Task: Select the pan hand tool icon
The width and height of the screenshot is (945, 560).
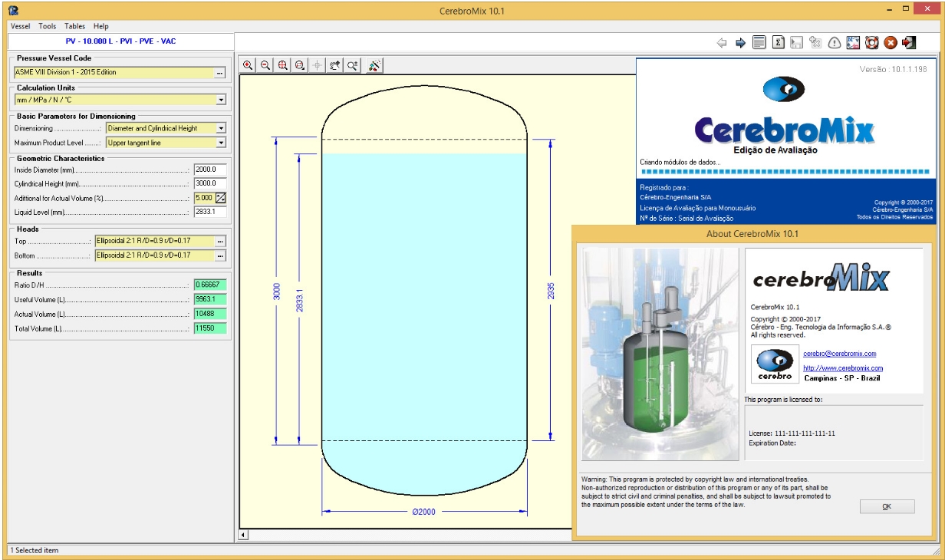Action: click(x=335, y=66)
